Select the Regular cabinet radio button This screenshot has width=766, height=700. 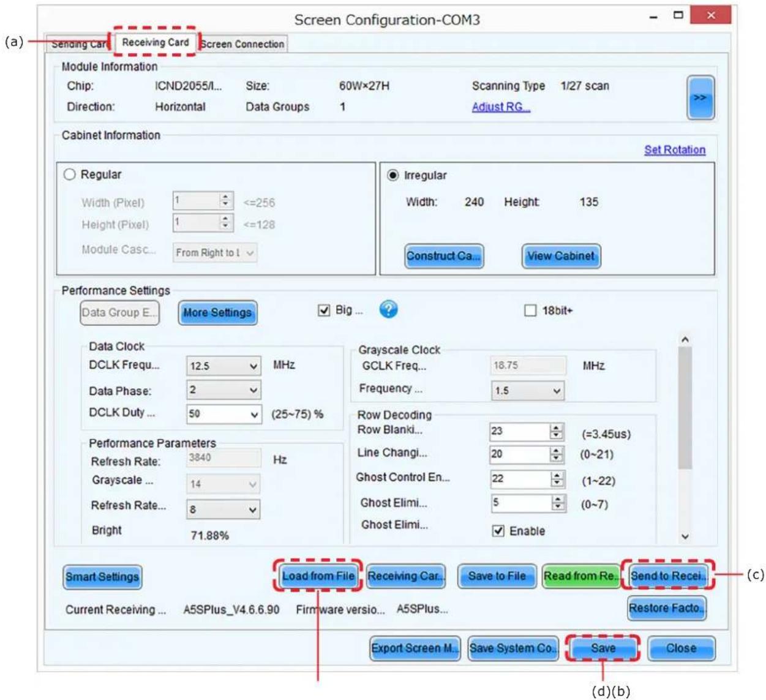tap(70, 175)
